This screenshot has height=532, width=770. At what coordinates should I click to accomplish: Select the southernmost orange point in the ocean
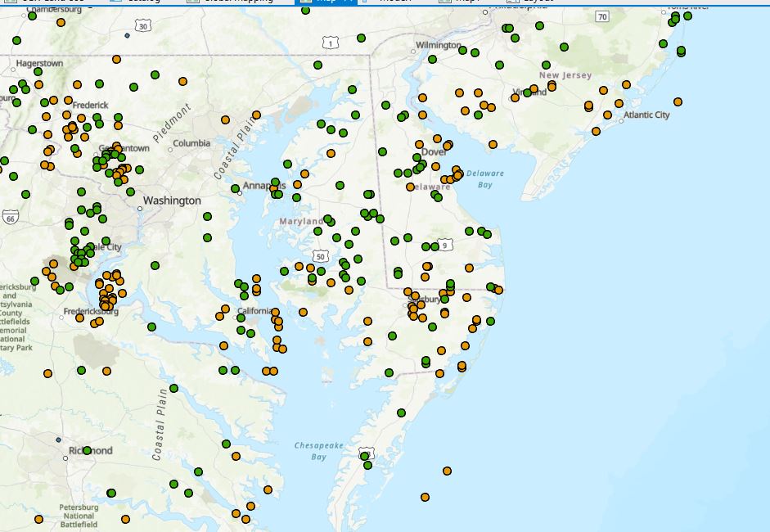pyautogui.click(x=425, y=497)
